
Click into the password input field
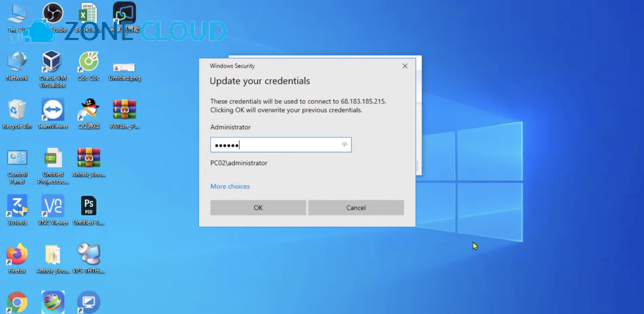(x=281, y=145)
